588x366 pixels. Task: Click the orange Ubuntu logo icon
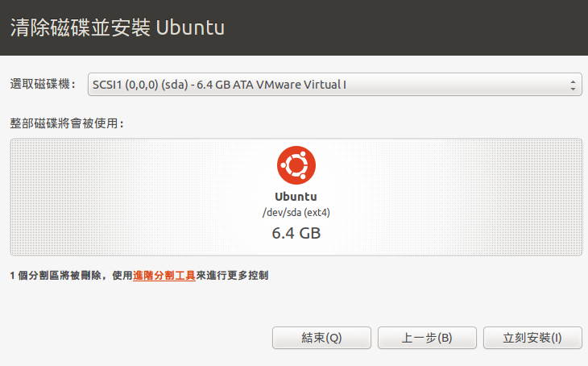click(296, 165)
